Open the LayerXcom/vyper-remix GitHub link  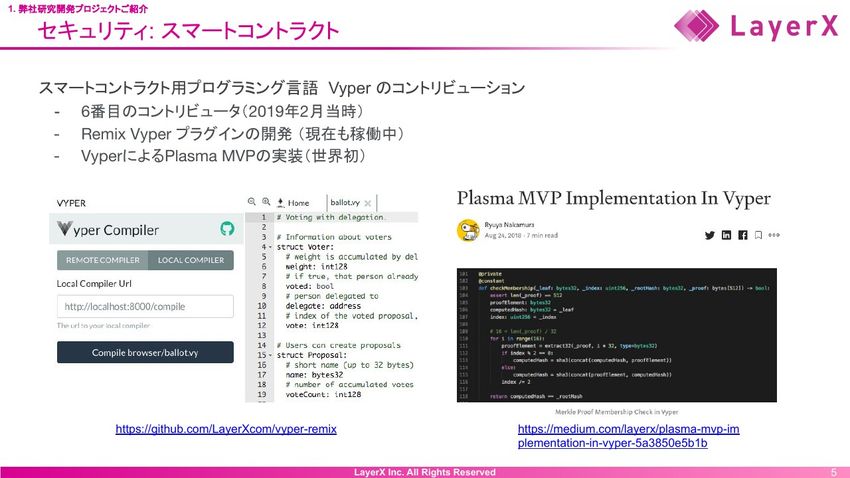(x=226, y=429)
